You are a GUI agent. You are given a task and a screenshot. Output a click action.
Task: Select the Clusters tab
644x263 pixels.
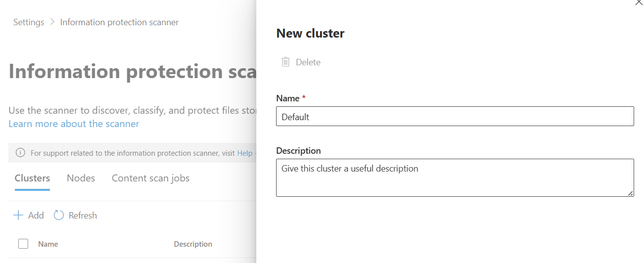click(32, 178)
